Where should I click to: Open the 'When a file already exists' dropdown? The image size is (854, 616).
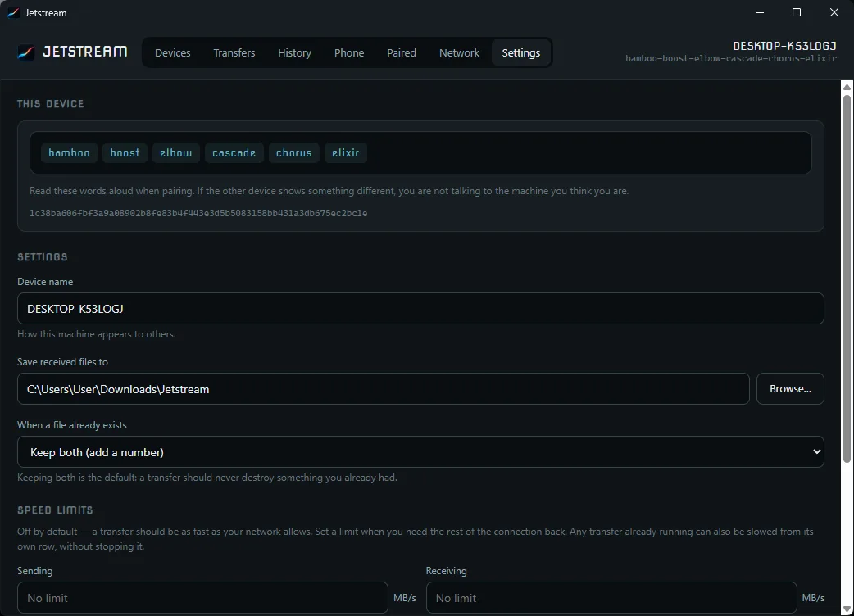point(420,451)
